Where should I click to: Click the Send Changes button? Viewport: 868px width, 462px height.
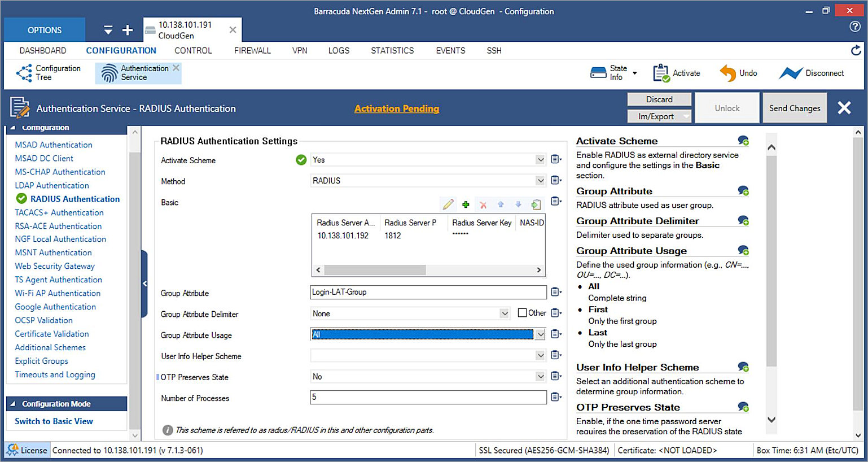794,108
